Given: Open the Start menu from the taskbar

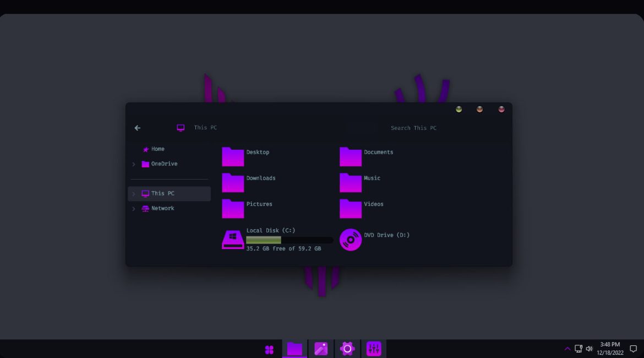Looking at the screenshot, I should click(269, 349).
